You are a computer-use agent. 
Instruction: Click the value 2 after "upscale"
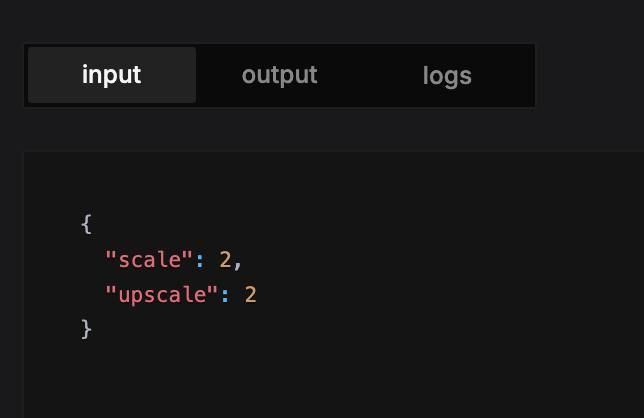251,294
